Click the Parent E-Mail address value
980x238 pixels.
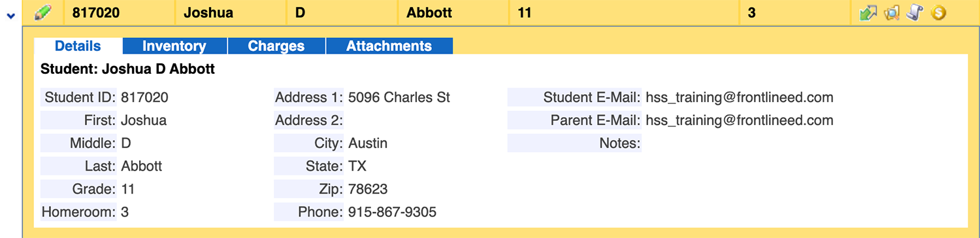coord(740,120)
